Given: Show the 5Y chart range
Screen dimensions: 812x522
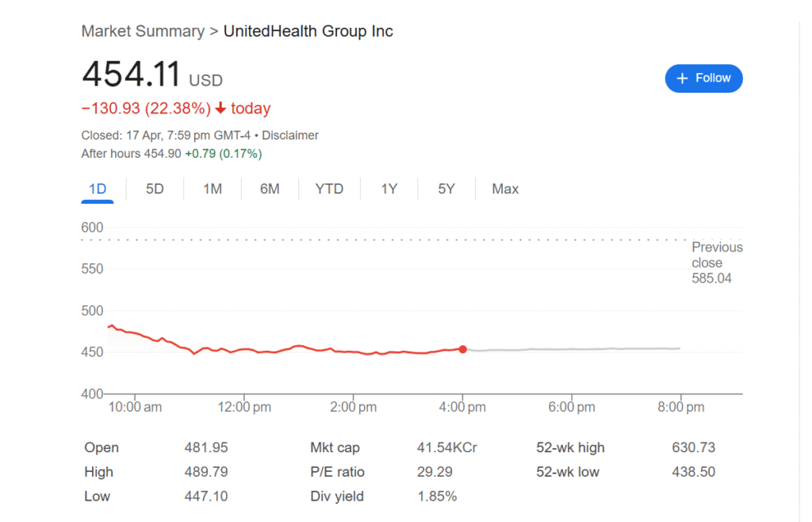Looking at the screenshot, I should click(x=446, y=189).
